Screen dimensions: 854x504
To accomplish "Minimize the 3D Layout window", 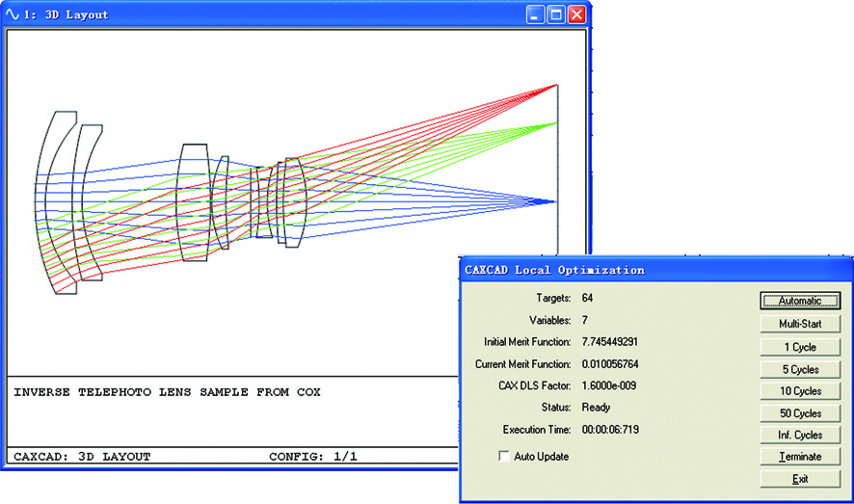I will click(535, 14).
